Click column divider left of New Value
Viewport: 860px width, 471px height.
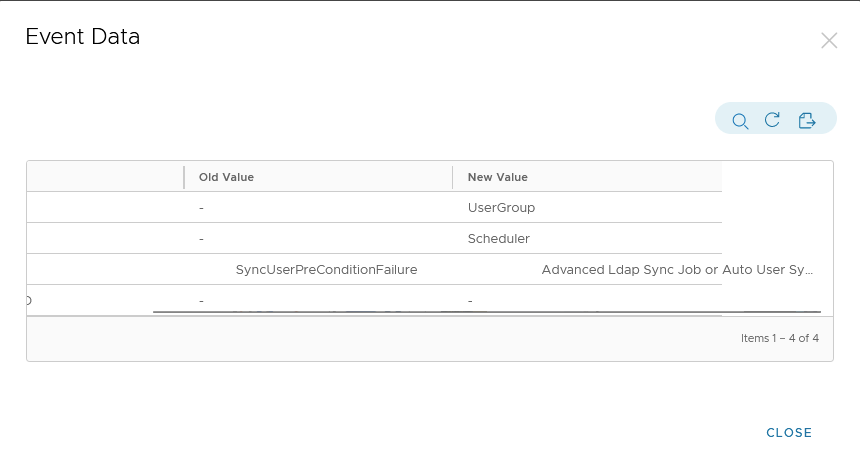[453, 177]
